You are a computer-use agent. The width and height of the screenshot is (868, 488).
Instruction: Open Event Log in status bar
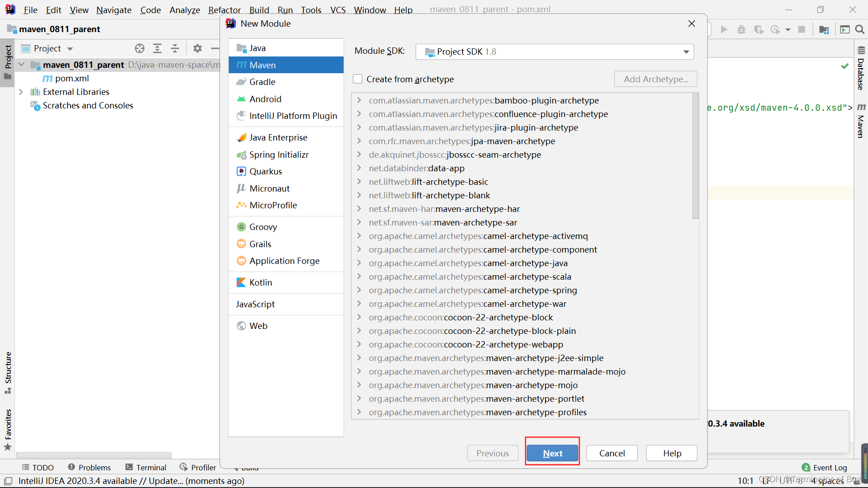(825, 468)
